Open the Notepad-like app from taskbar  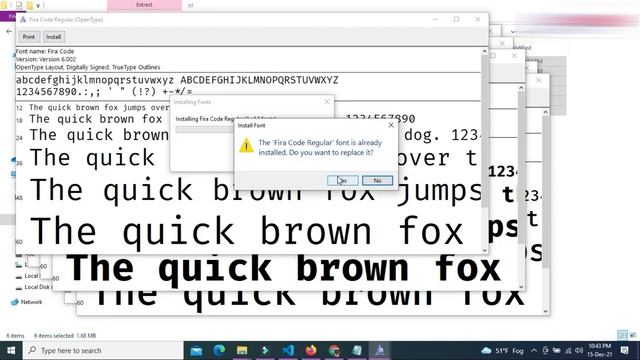[x=357, y=351]
